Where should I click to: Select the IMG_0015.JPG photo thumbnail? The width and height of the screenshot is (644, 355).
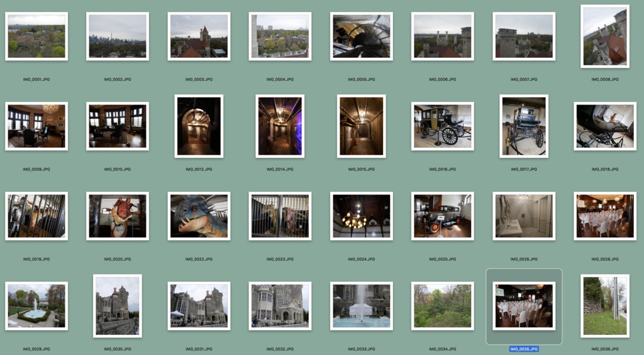tap(362, 126)
